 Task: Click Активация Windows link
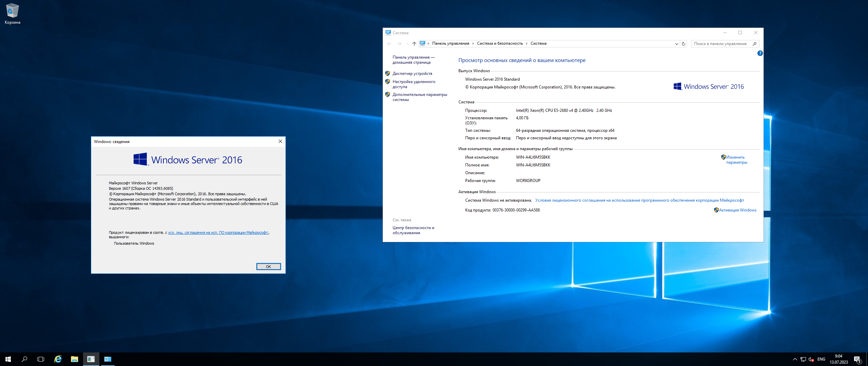pyautogui.click(x=737, y=210)
